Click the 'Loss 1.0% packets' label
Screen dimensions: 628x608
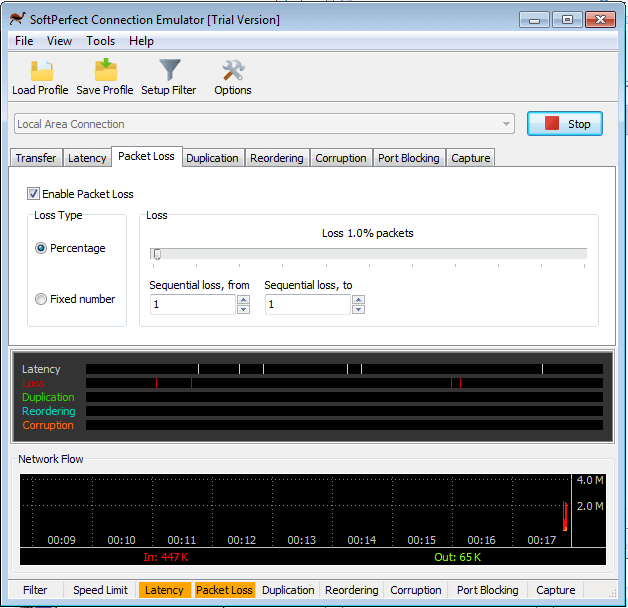click(x=368, y=233)
